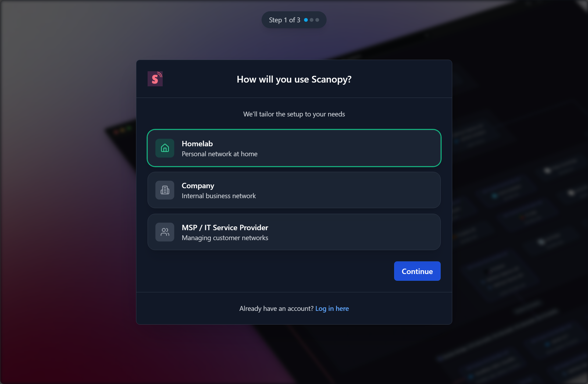Select the Homelab usage option

pos(294,148)
